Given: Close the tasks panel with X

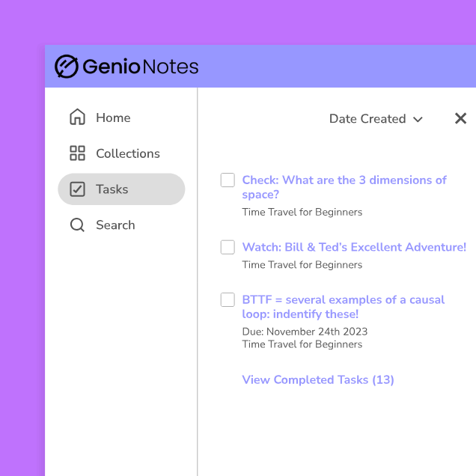Looking at the screenshot, I should pyautogui.click(x=460, y=118).
